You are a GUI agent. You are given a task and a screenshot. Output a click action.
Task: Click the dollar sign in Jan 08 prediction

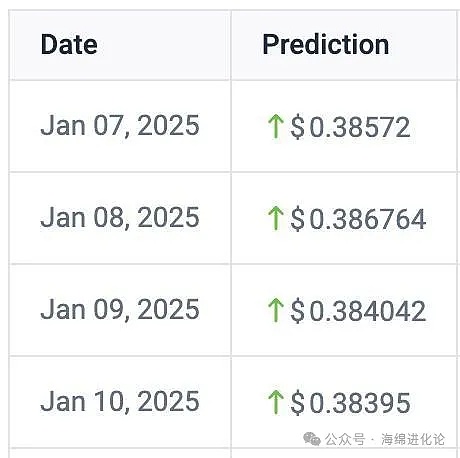click(298, 219)
